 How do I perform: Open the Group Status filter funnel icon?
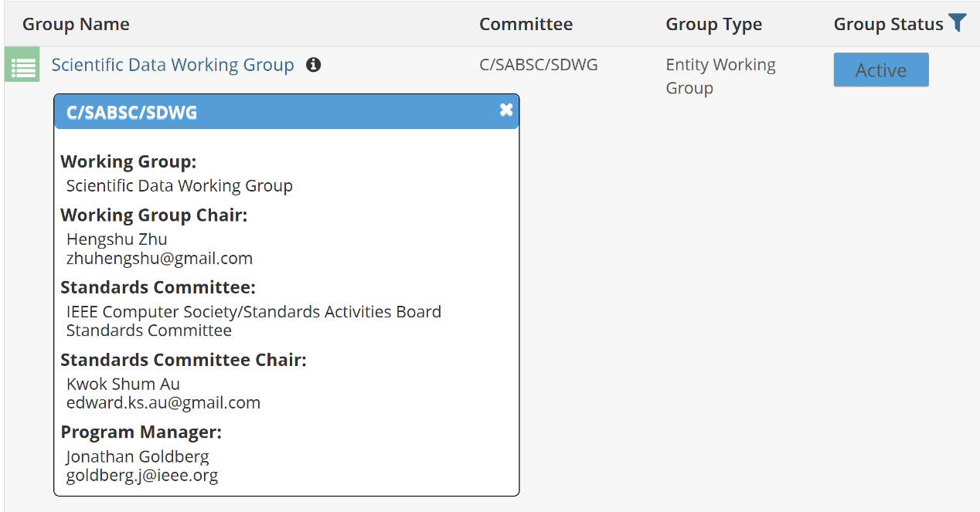point(958,23)
